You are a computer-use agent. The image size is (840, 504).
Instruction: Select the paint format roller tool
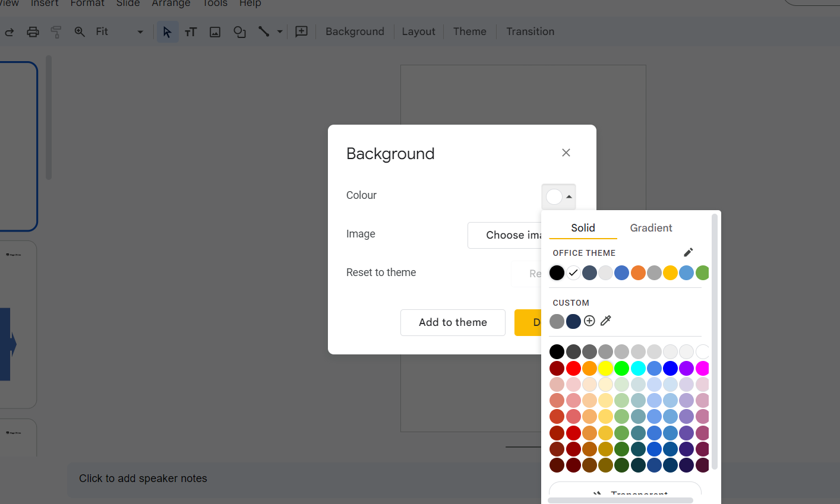pos(56,32)
